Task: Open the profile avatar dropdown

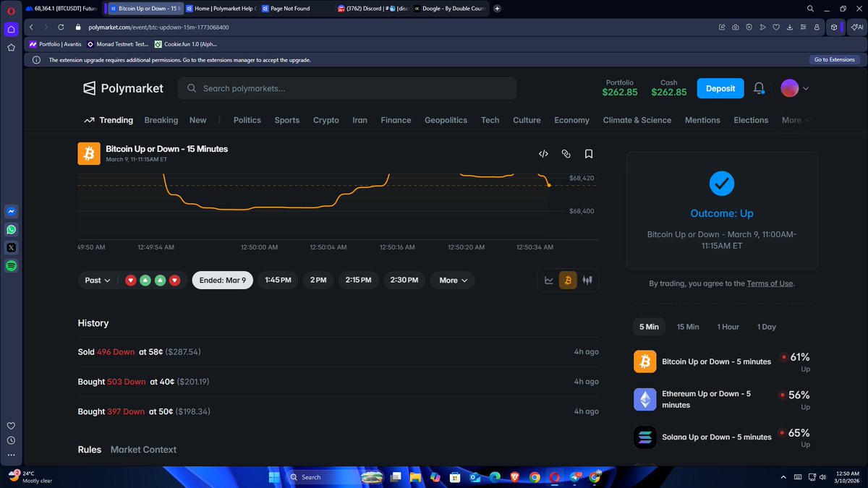Action: click(795, 88)
